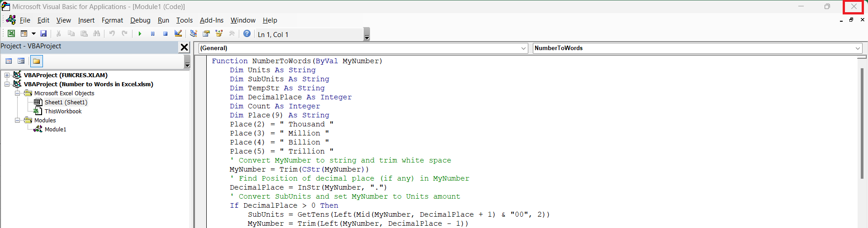Click the Cut scissors icon
The height and width of the screenshot is (228, 868).
coord(58,34)
